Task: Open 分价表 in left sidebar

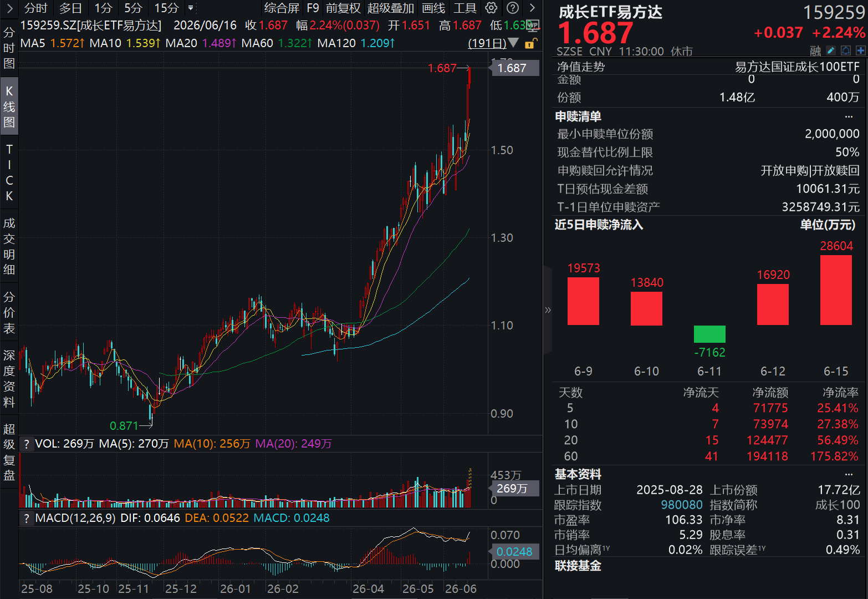Action: point(9,312)
